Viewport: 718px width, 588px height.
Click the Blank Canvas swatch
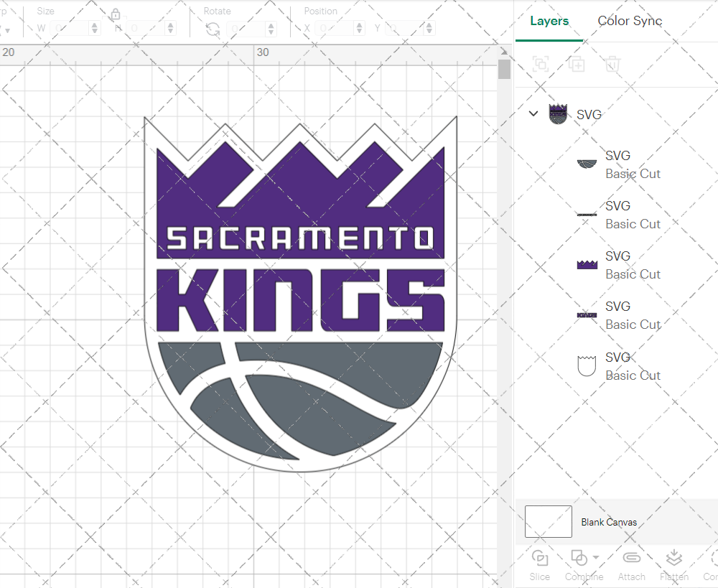pos(548,522)
